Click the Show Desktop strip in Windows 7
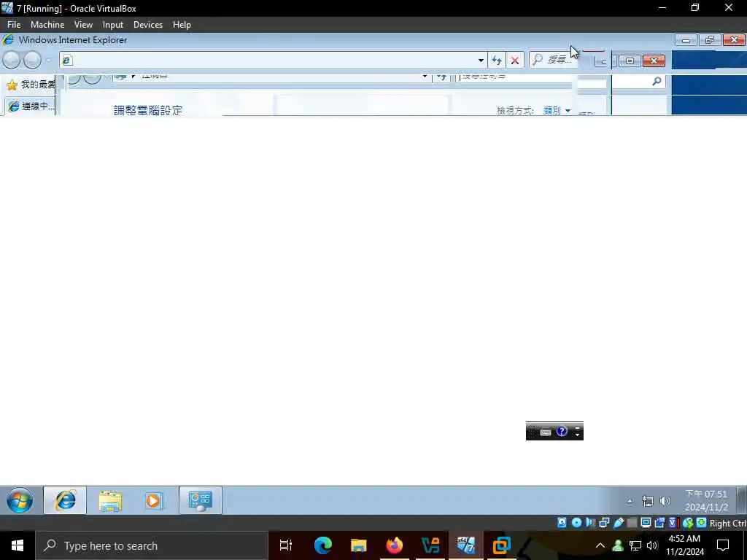 coord(742,500)
